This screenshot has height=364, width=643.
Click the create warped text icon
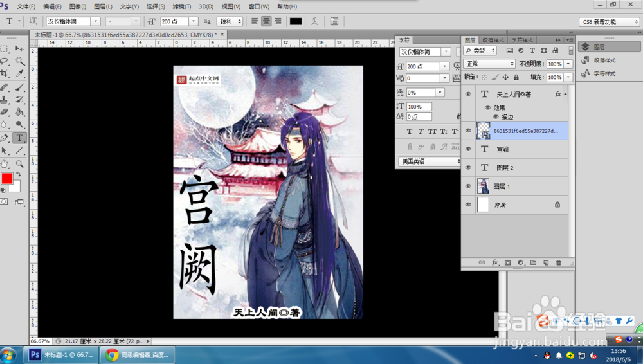click(314, 21)
